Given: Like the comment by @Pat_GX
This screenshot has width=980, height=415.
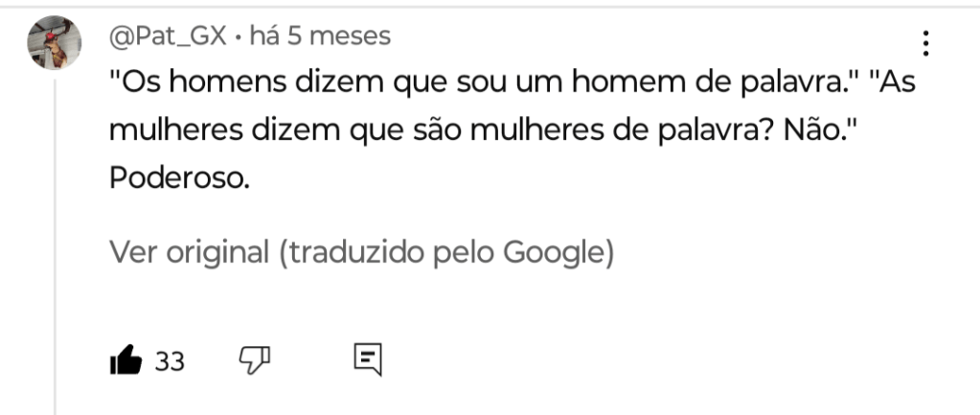Looking at the screenshot, I should click(x=125, y=360).
